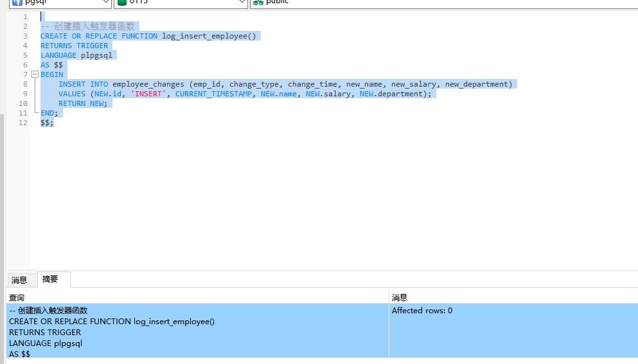
Task: Click LANGUAGE plpgsql in the summary result
Action: tap(46, 343)
